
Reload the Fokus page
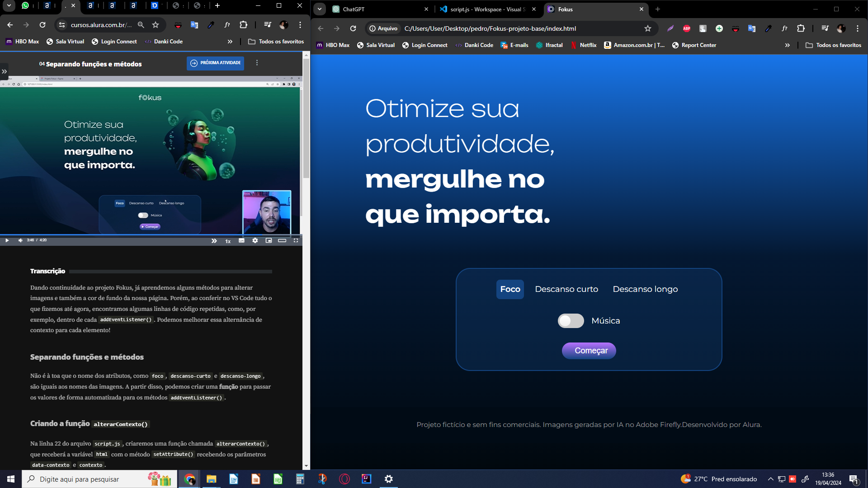353,28
